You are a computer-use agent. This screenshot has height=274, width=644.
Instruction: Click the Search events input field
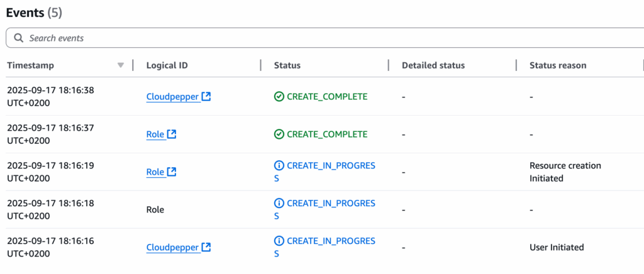pos(325,38)
